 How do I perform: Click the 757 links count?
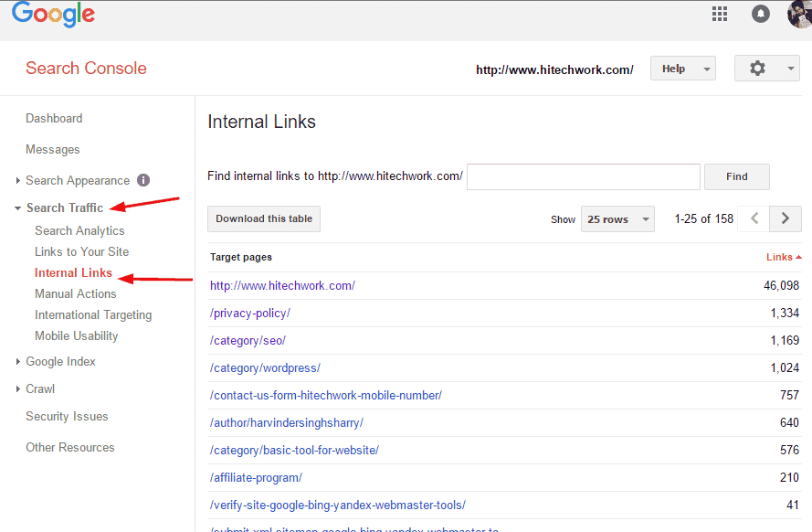pyautogui.click(x=789, y=396)
